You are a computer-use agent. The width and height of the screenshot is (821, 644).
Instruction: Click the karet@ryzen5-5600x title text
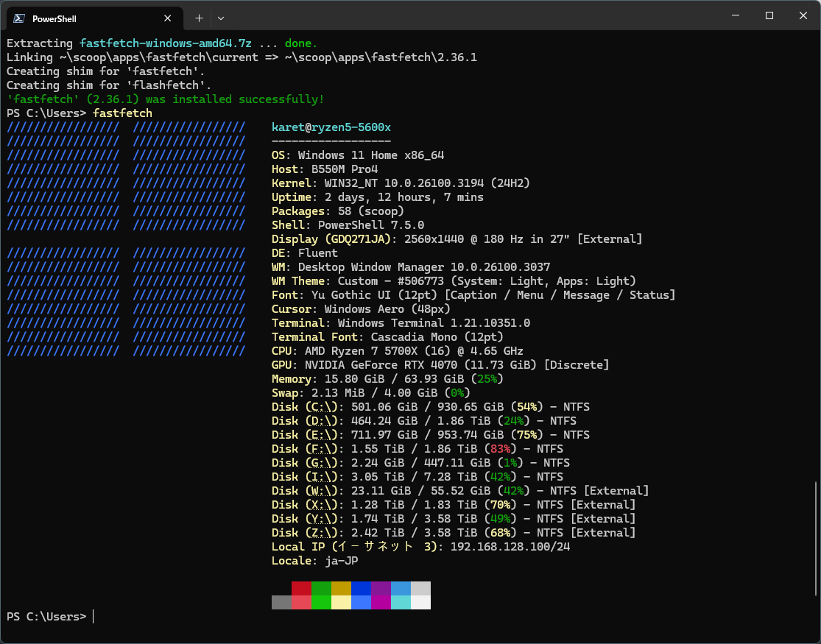point(331,127)
